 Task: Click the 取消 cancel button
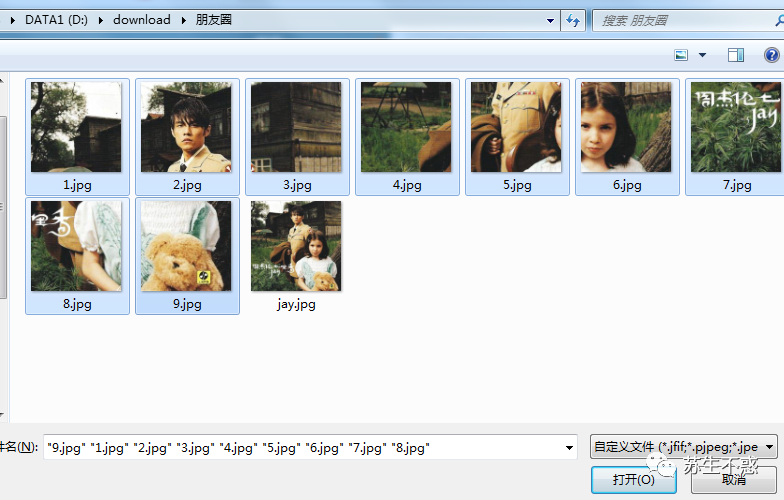tap(734, 480)
